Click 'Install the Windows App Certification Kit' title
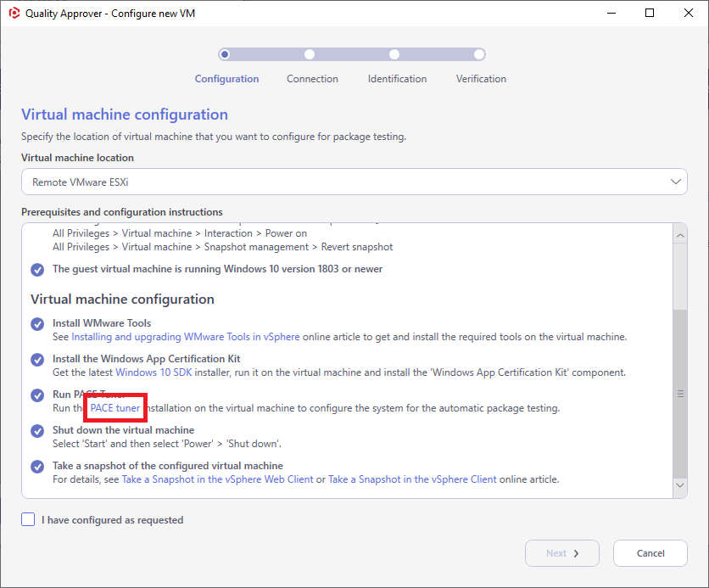 click(146, 359)
